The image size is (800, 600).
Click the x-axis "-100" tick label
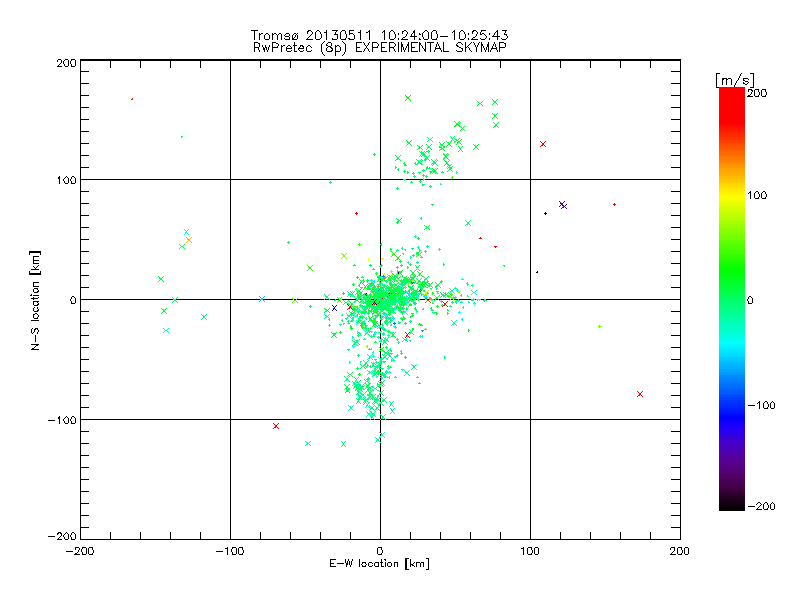click(x=230, y=551)
